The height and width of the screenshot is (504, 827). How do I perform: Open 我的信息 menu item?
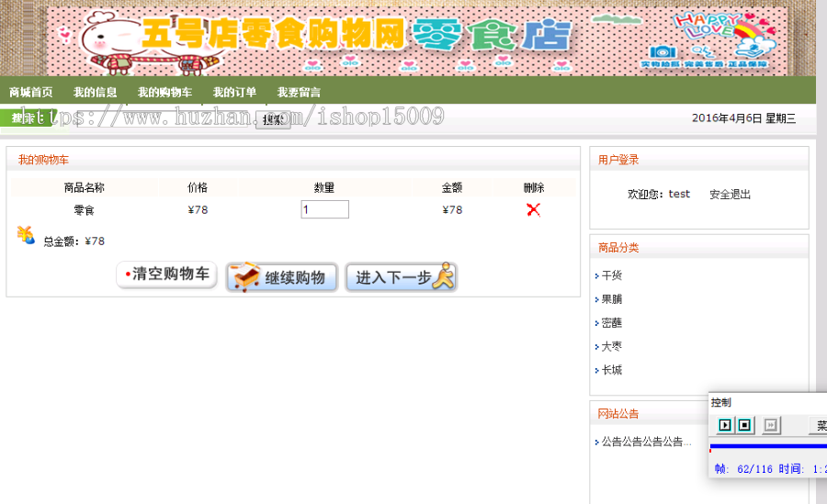[96, 92]
